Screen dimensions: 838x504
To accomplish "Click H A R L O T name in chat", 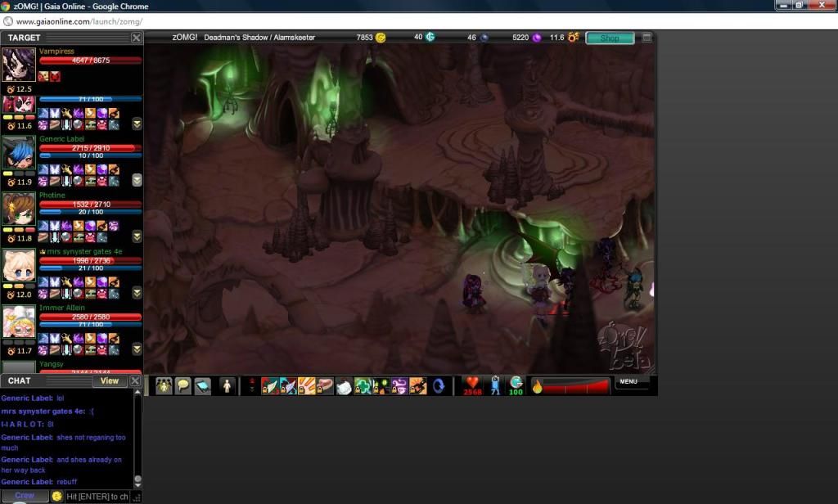I will tap(22, 425).
